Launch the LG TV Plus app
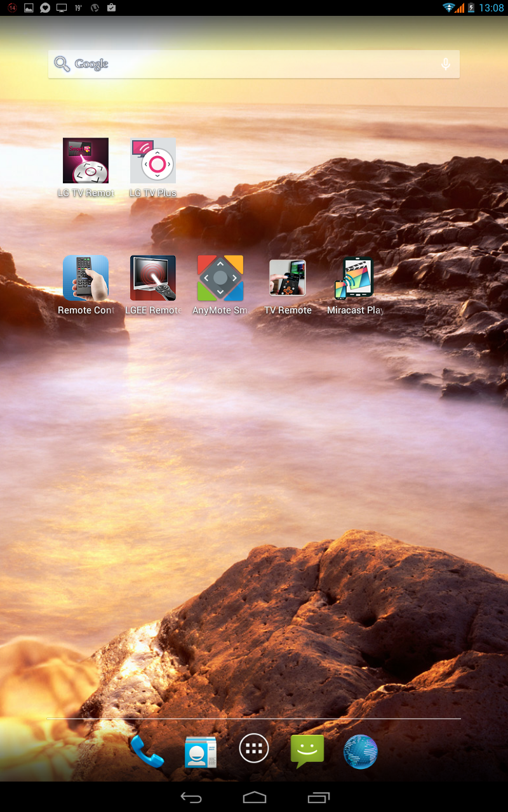Screen dimensions: 508x812 click(153, 161)
